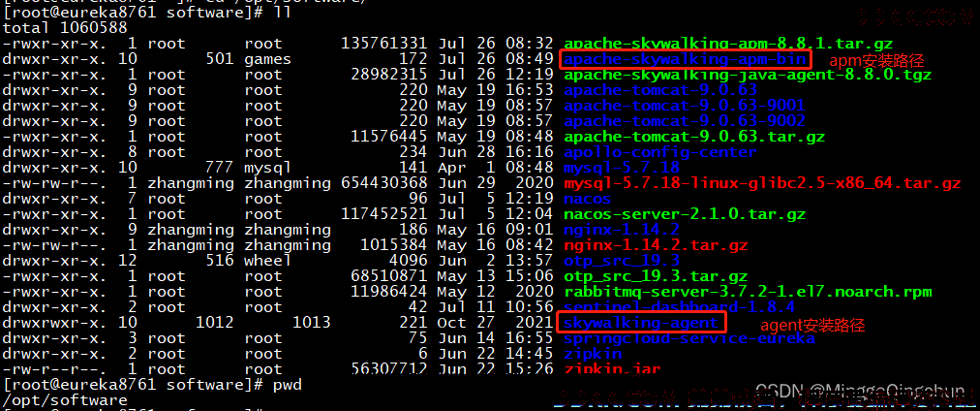Viewport: 980px width, 411px height.
Task: Click the size value 11576445
Action: click(388, 137)
